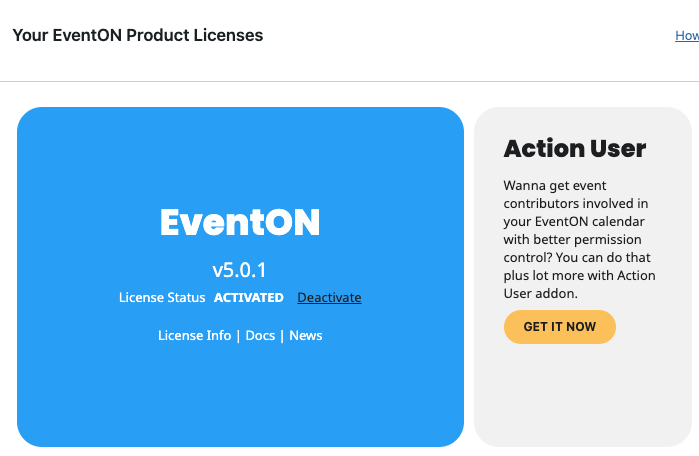The height and width of the screenshot is (456, 699).
Task: Click the ACTIVATED status label
Action: pos(249,298)
